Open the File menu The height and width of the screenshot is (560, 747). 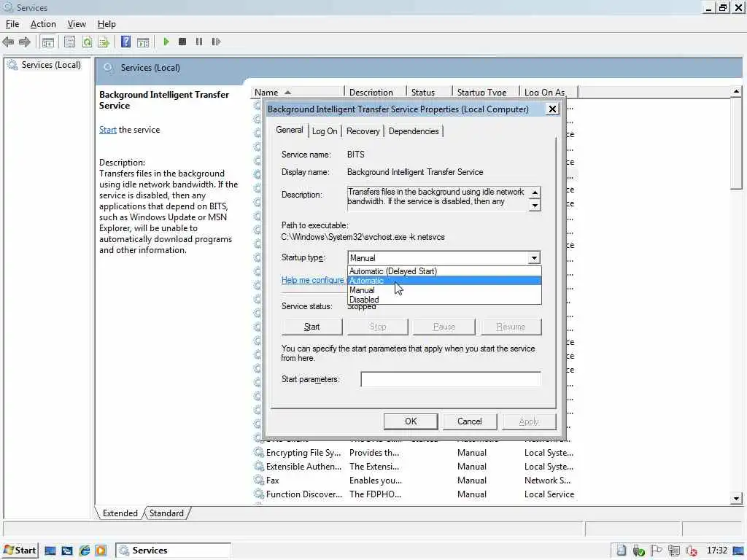point(12,24)
